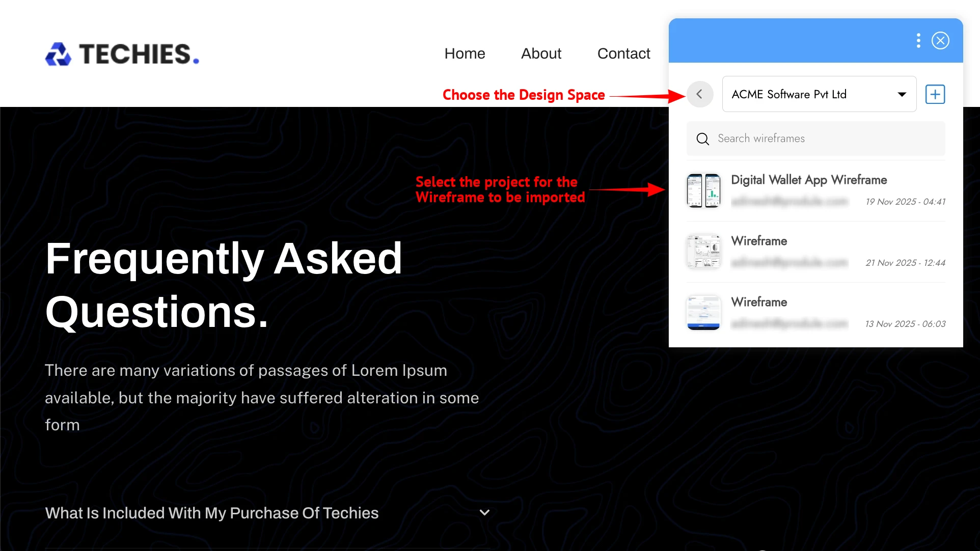The width and height of the screenshot is (980, 551).
Task: Select the Home menu item
Action: 464,53
